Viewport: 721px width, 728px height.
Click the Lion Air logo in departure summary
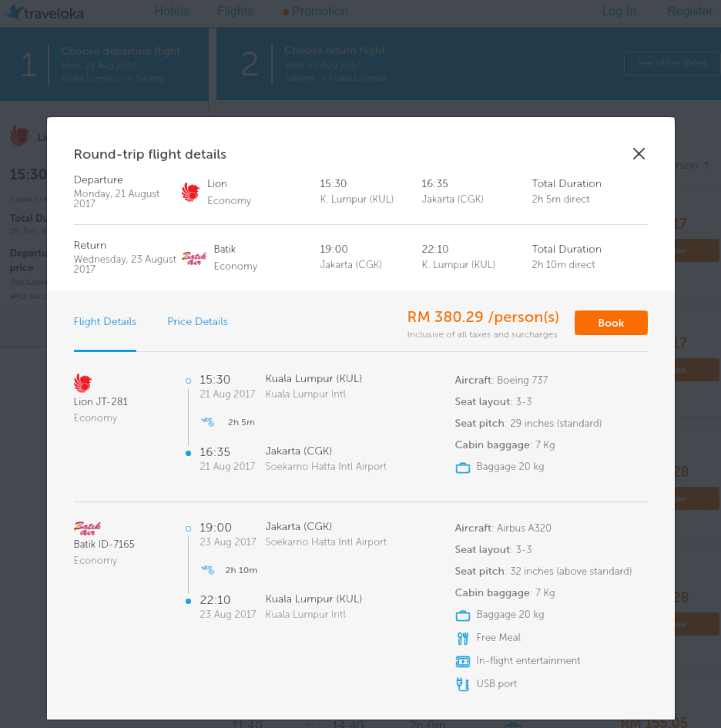click(x=190, y=192)
